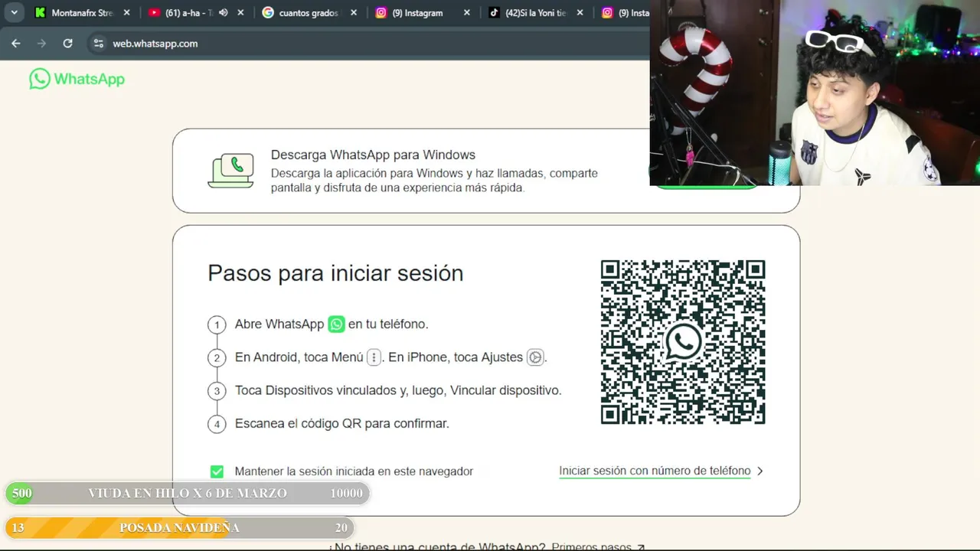
Task: Reload the WhatsApp Web page
Action: point(67,44)
